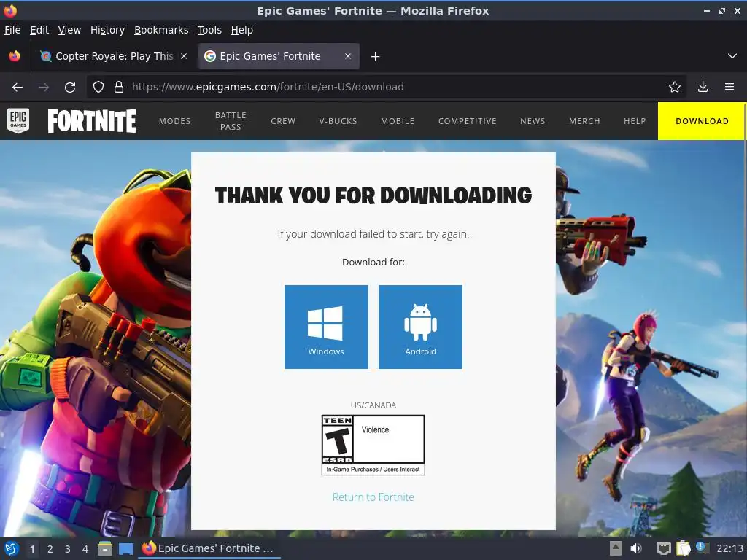This screenshot has height=560, width=747.
Task: Open MODES in Fortnite navigation
Action: tap(174, 121)
